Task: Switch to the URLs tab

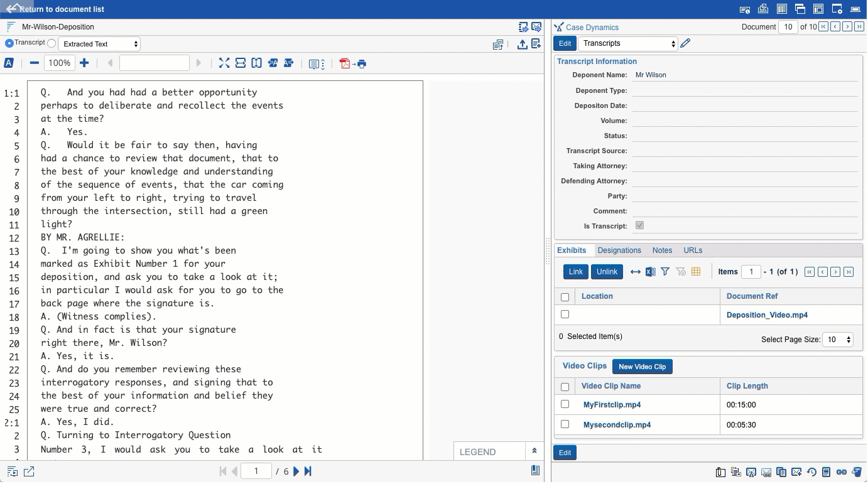Action: pyautogui.click(x=693, y=250)
